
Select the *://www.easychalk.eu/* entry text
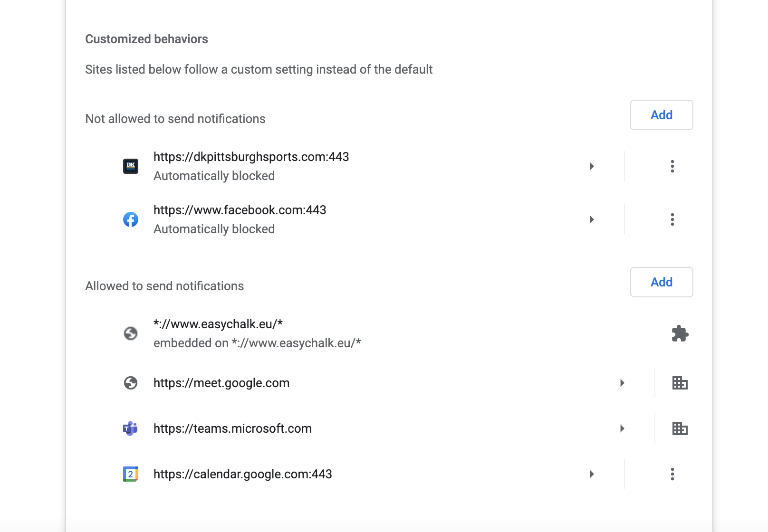tap(218, 324)
